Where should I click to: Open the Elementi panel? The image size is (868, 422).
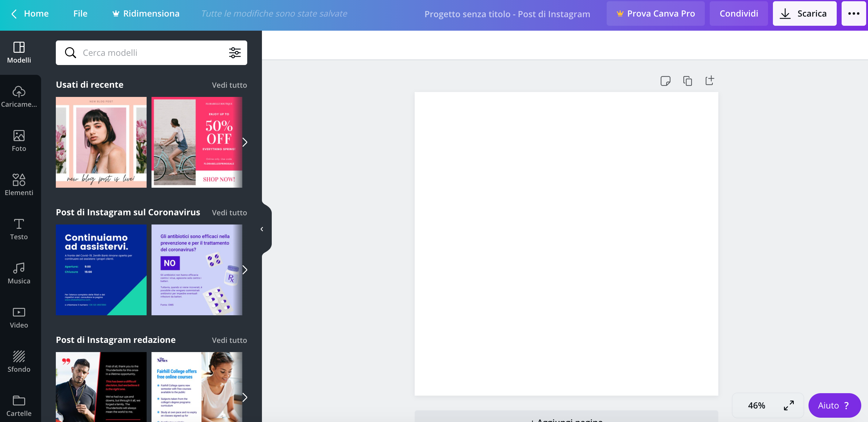click(x=19, y=185)
